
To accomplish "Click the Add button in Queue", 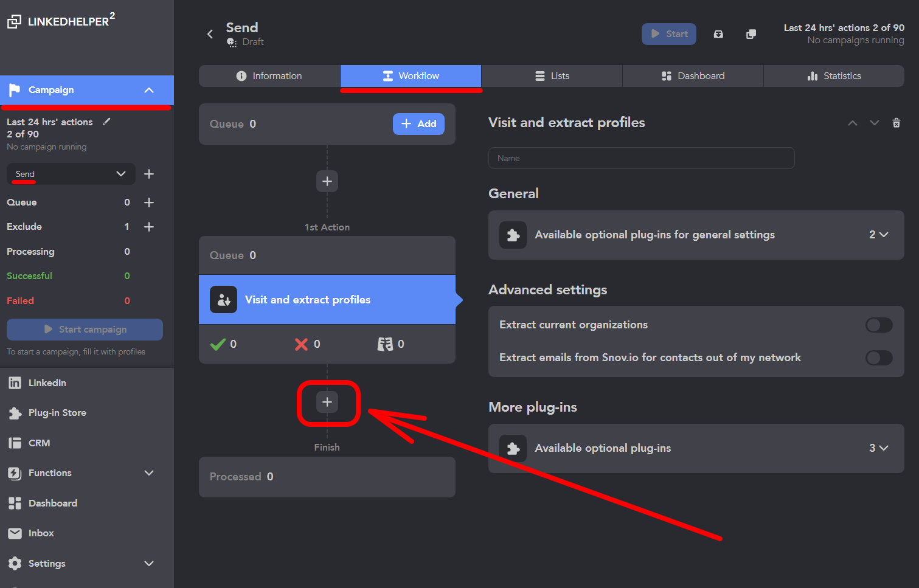I will coord(418,124).
